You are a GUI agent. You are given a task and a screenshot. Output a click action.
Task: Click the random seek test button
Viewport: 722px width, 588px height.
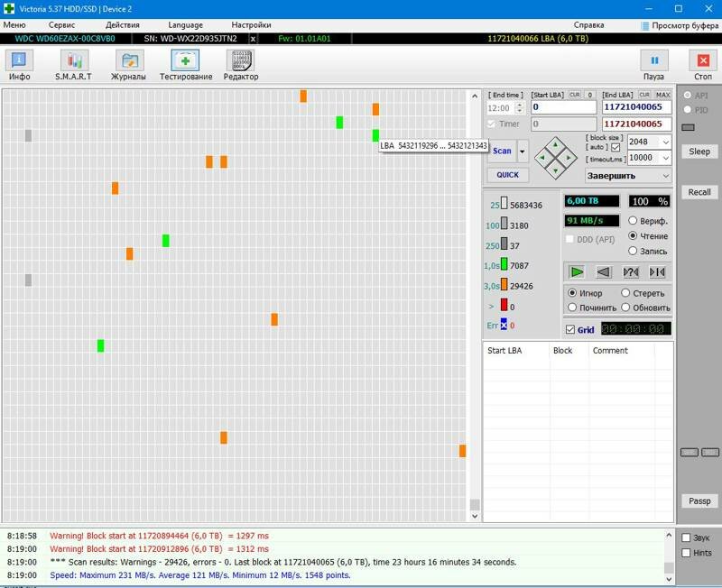coord(630,272)
